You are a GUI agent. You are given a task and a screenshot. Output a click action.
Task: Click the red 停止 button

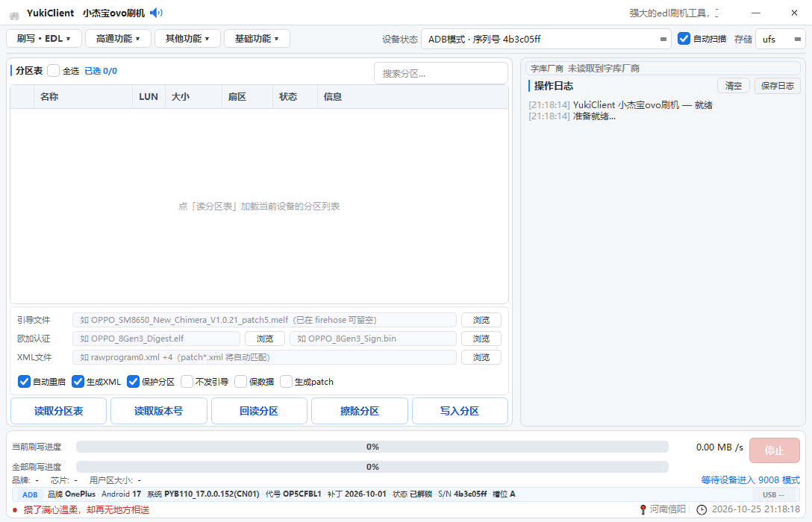[x=774, y=450]
